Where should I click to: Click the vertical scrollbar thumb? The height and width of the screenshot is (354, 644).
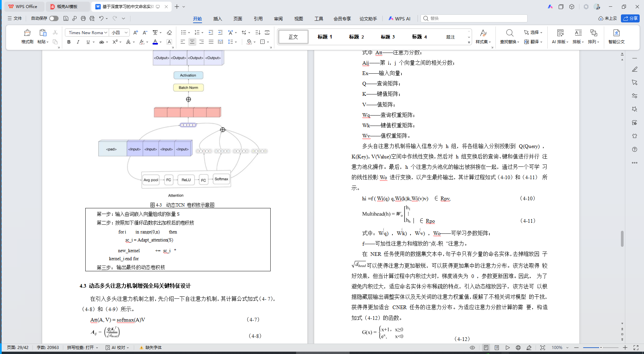click(x=622, y=239)
